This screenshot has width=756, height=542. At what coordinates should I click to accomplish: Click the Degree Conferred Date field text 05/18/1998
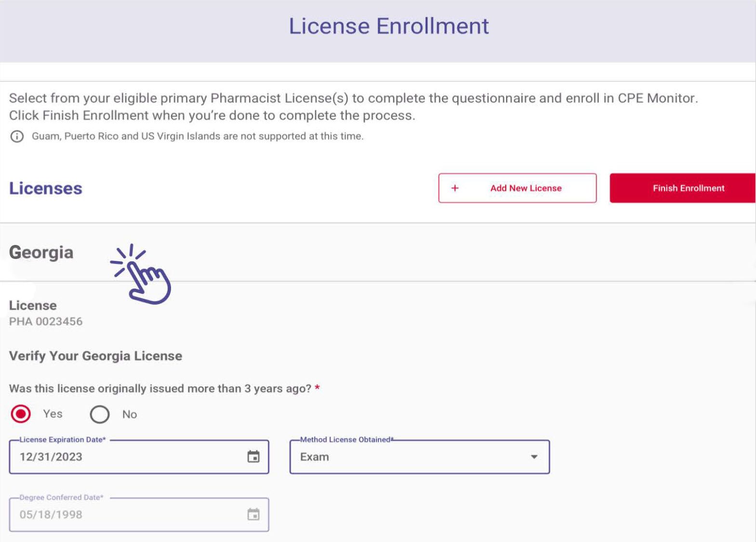pyautogui.click(x=51, y=515)
